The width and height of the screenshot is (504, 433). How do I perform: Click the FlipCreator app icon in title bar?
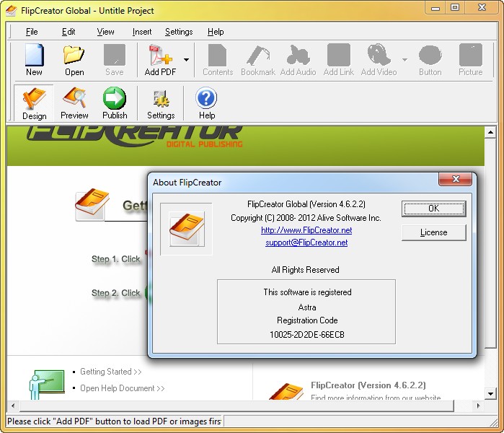coord(11,11)
